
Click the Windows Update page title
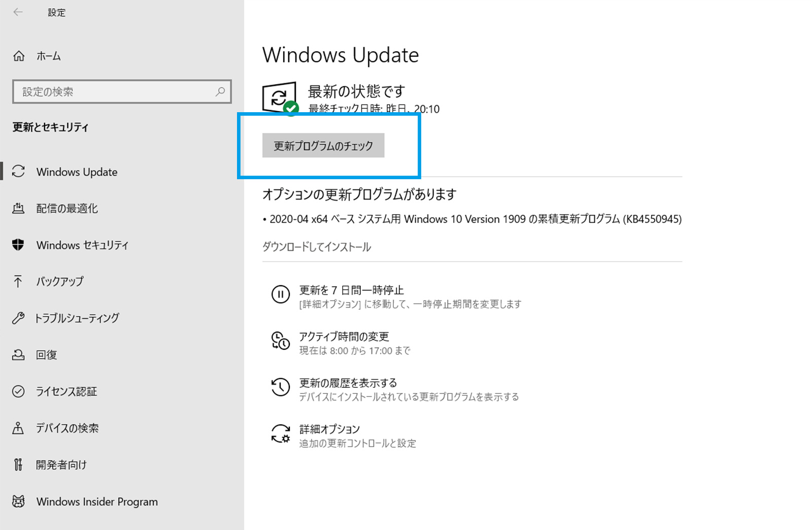[341, 55]
